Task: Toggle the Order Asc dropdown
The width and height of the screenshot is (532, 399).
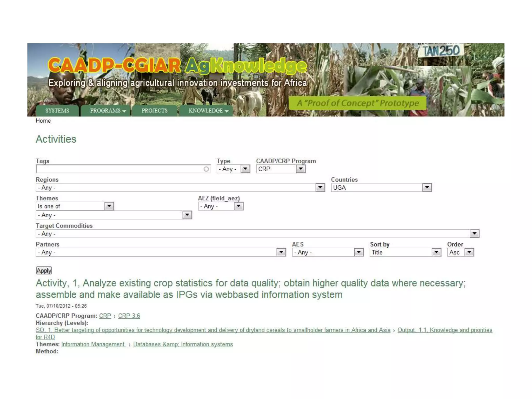Action: click(461, 252)
